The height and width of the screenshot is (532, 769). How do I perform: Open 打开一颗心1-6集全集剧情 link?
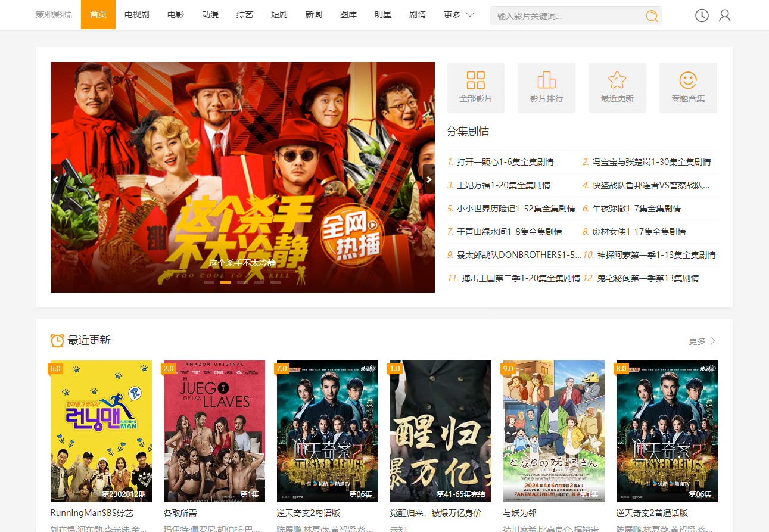(x=505, y=162)
